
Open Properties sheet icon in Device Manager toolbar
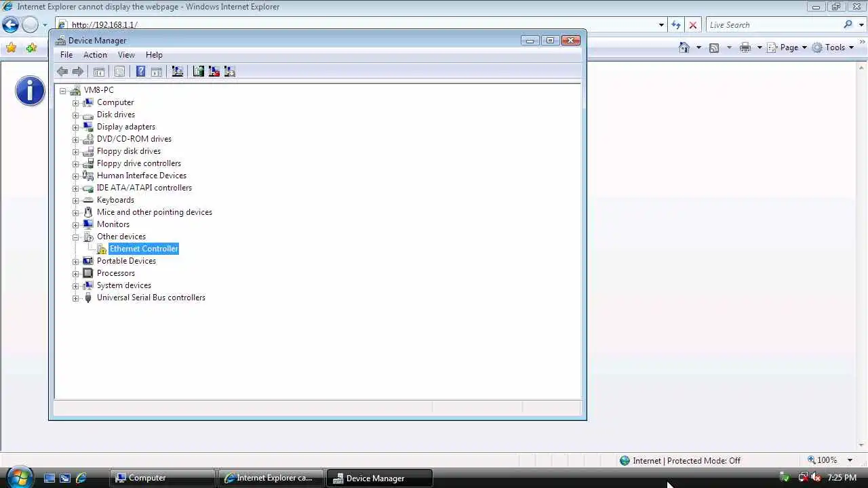[120, 71]
